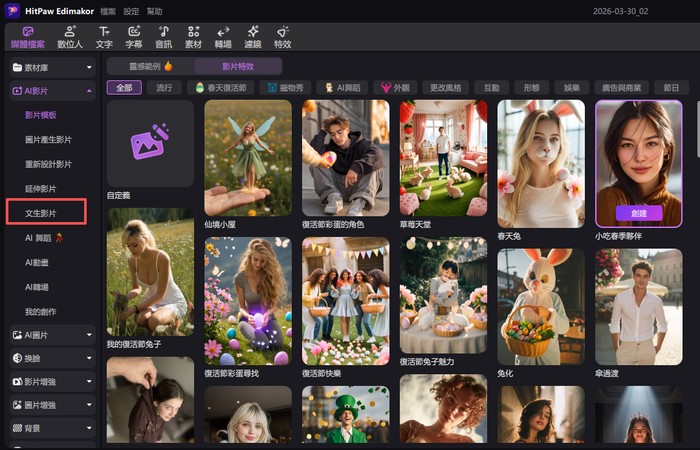The width and height of the screenshot is (700, 450).
Task: Choose the 仙境小屋 fairy template thumbnail
Action: (248, 157)
